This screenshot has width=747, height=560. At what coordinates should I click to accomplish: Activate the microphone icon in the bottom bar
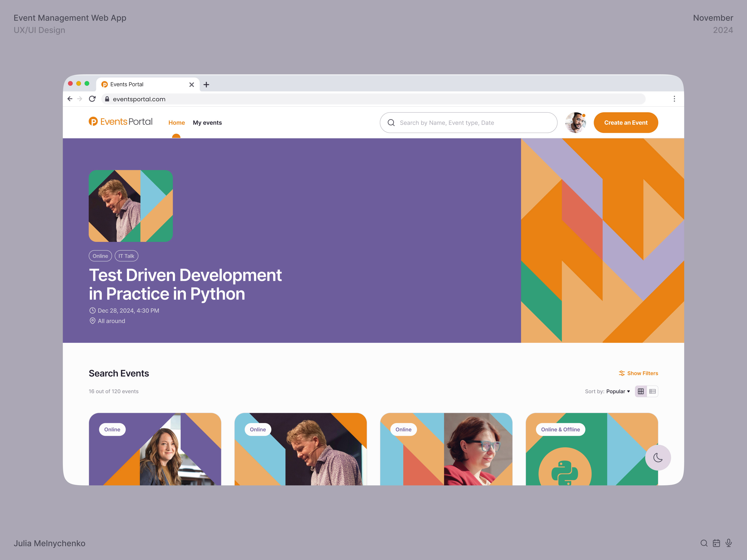tap(728, 543)
